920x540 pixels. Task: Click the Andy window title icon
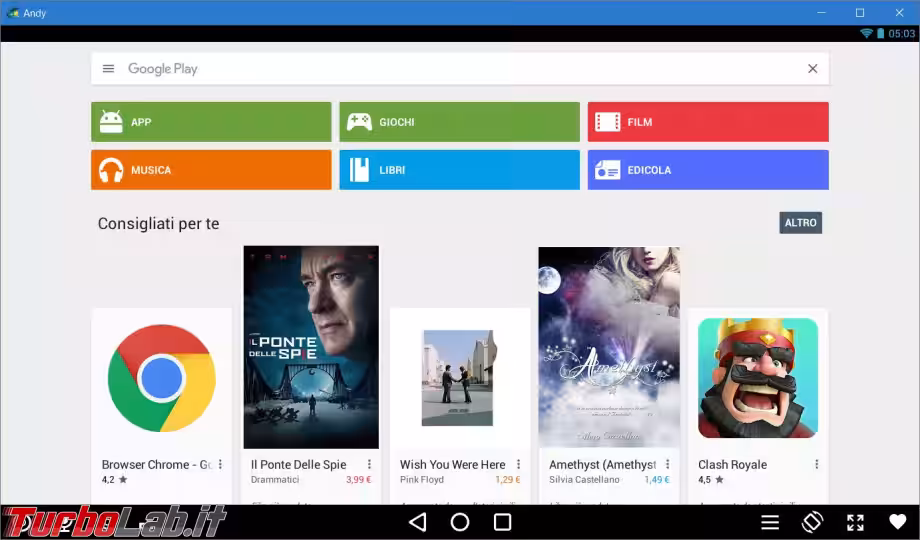point(12,12)
